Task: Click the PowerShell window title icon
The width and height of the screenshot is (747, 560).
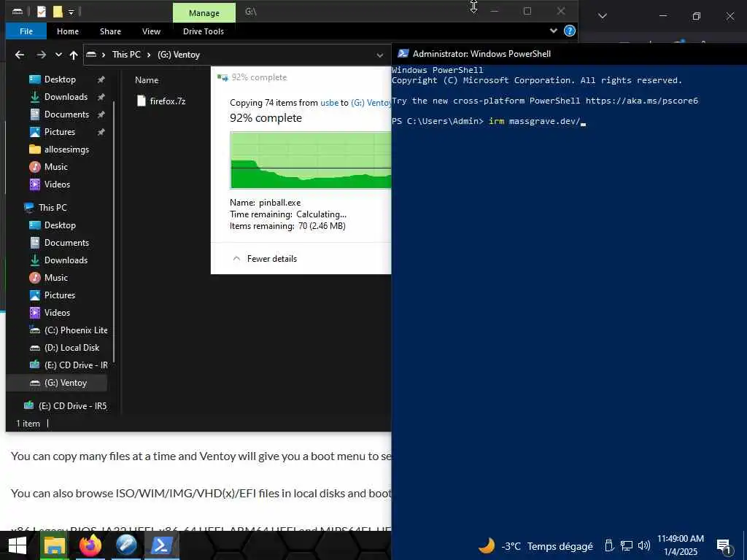Action: click(403, 54)
